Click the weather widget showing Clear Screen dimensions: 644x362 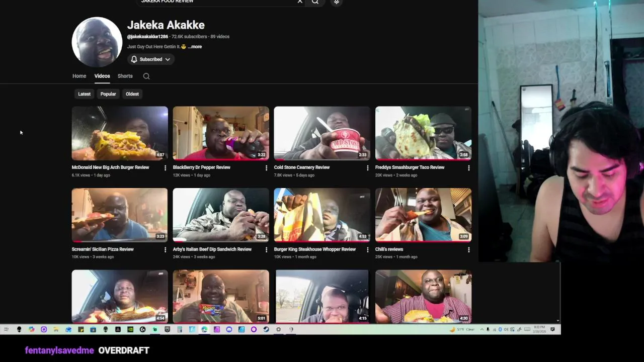(x=462, y=329)
